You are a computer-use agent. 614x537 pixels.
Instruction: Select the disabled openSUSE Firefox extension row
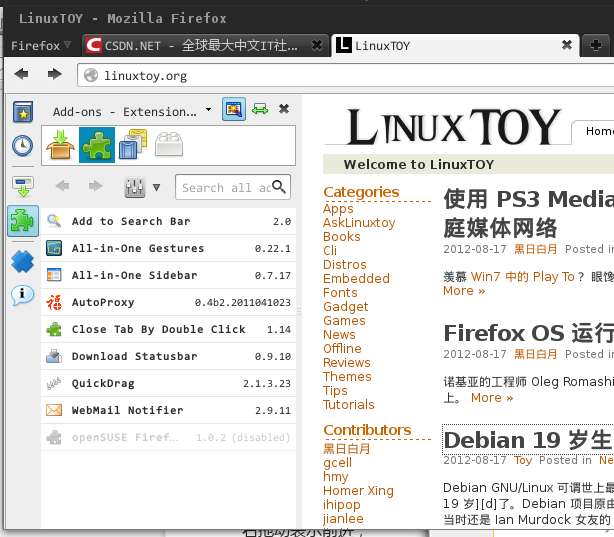pyautogui.click(x=168, y=438)
